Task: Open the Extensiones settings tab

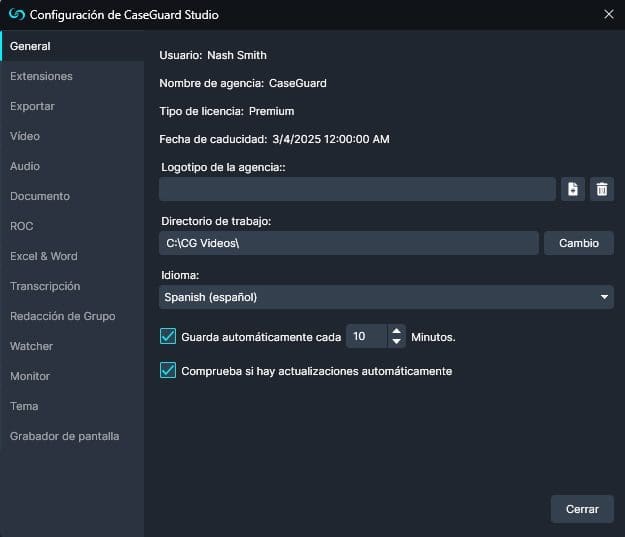Action: [41, 76]
